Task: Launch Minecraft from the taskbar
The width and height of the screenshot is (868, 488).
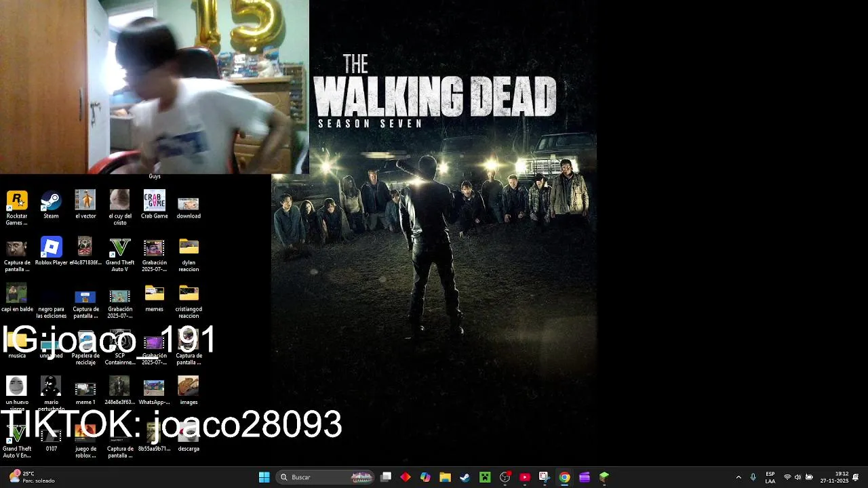Action: tap(485, 477)
